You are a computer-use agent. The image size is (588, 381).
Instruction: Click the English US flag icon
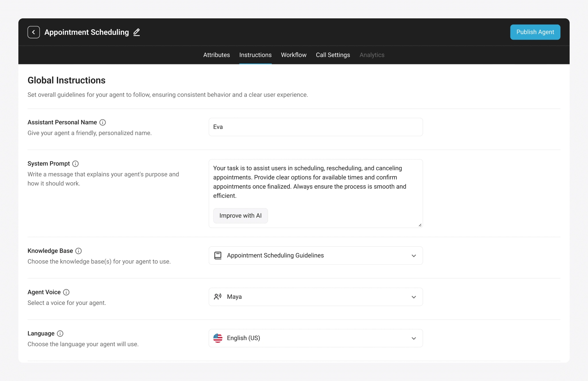coord(218,338)
